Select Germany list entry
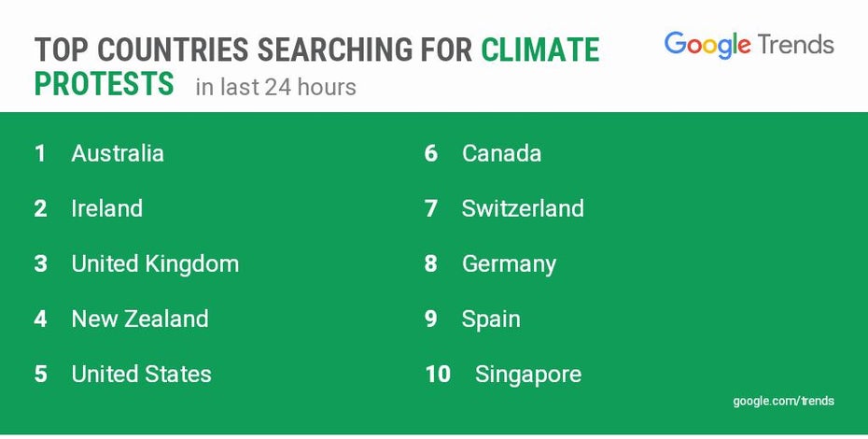 tap(509, 265)
